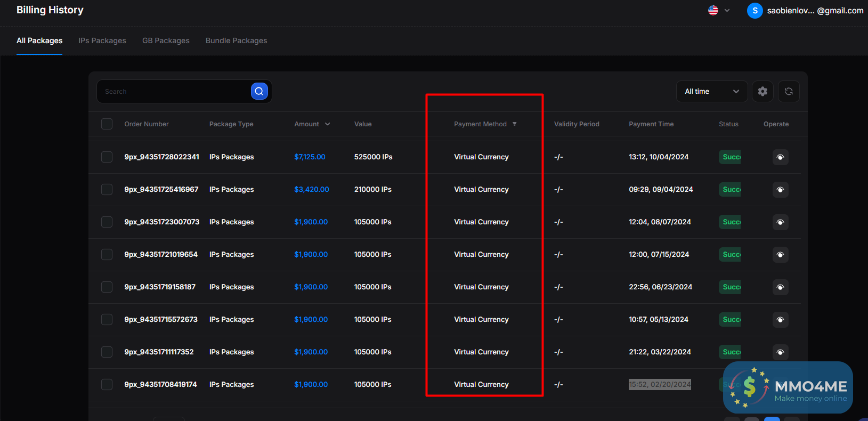Open table settings gear icon
The image size is (868, 421).
(x=762, y=92)
